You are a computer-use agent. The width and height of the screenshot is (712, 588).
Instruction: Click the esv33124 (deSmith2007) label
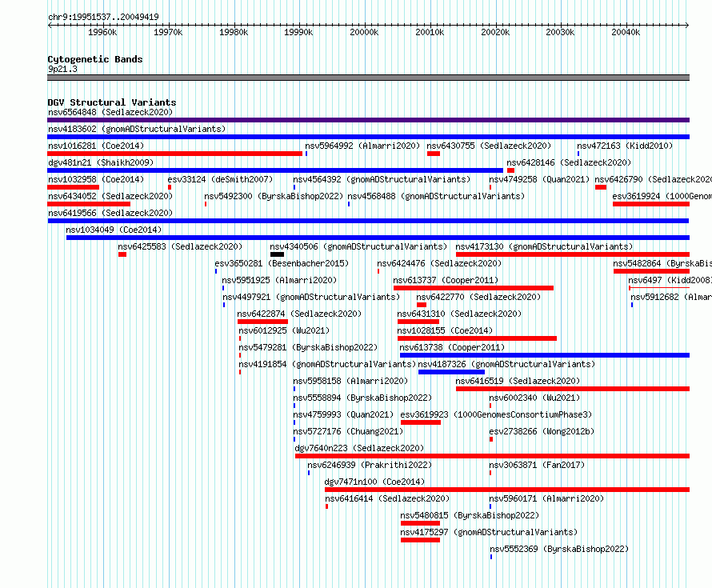pos(220,179)
